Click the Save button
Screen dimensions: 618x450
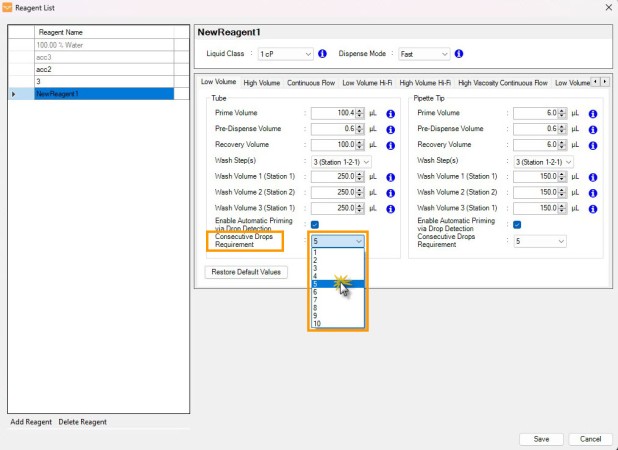coord(541,439)
